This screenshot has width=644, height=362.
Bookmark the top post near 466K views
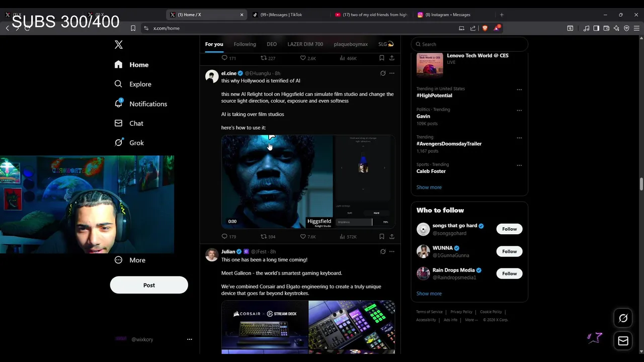pyautogui.click(x=382, y=58)
